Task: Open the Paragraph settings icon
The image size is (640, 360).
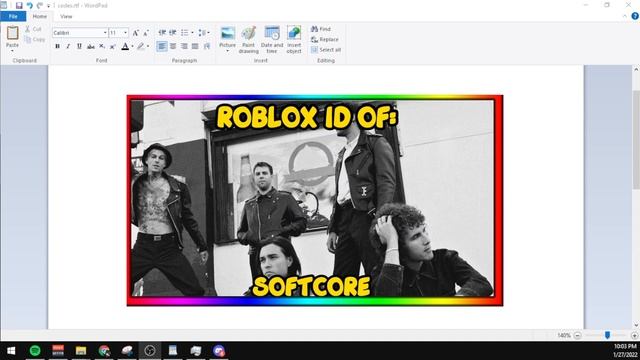Action: pyautogui.click(x=207, y=46)
